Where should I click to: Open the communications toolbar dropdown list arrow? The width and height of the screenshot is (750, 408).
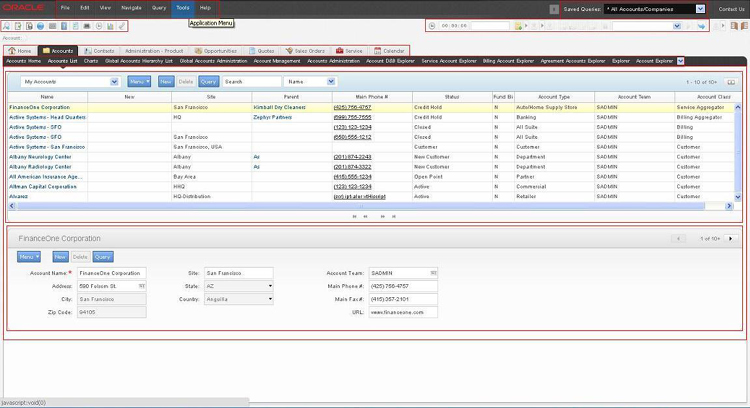click(677, 26)
